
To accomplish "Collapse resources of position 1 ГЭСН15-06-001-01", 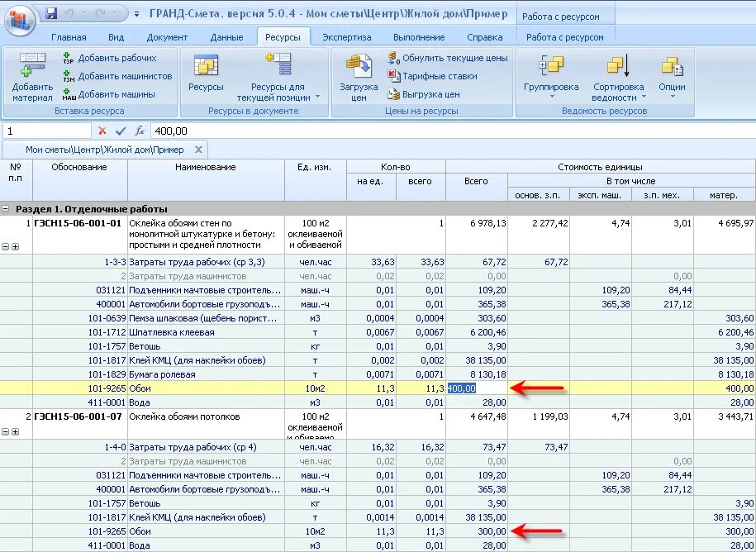I will click(6, 246).
